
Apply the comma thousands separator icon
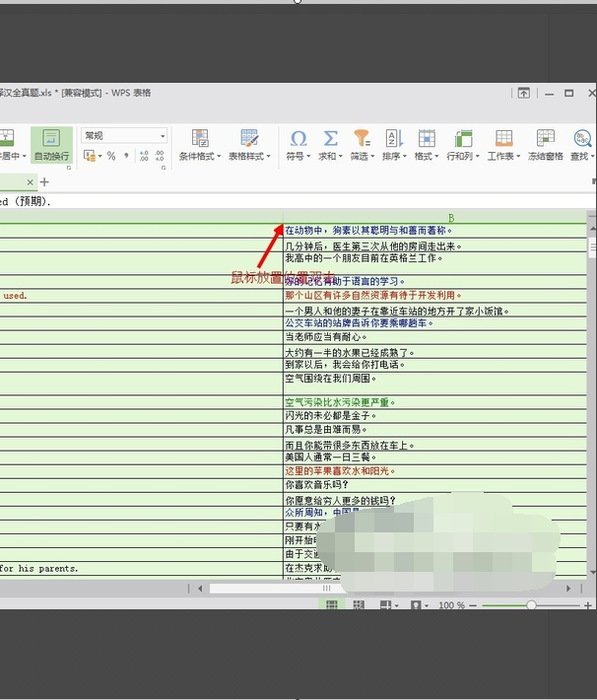(126, 156)
